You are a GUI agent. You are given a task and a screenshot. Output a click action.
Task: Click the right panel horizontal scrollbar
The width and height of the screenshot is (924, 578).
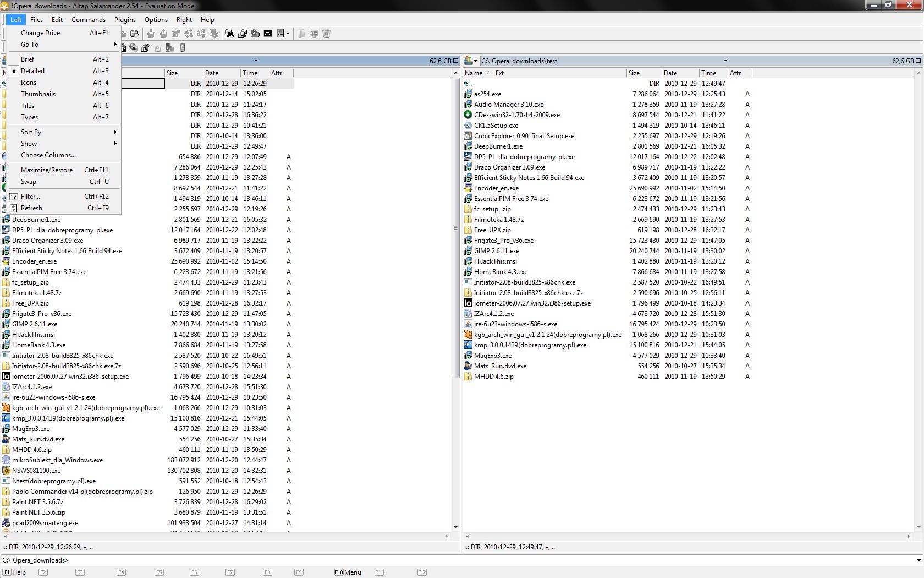click(x=688, y=536)
